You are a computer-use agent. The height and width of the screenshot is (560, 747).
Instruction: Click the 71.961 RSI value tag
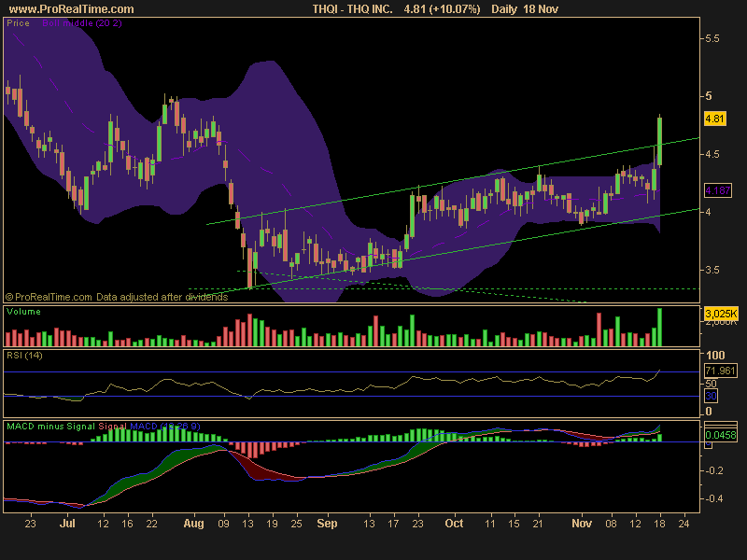(x=721, y=371)
